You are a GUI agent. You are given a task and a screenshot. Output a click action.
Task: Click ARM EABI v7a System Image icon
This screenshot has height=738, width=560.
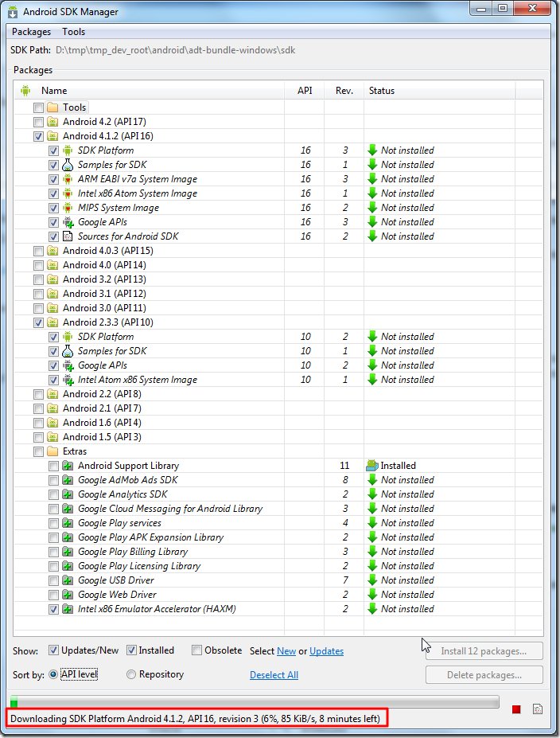[x=68, y=179]
